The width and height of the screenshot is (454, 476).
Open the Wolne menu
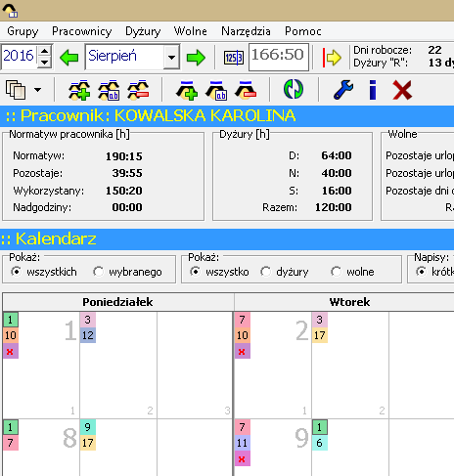tap(191, 31)
